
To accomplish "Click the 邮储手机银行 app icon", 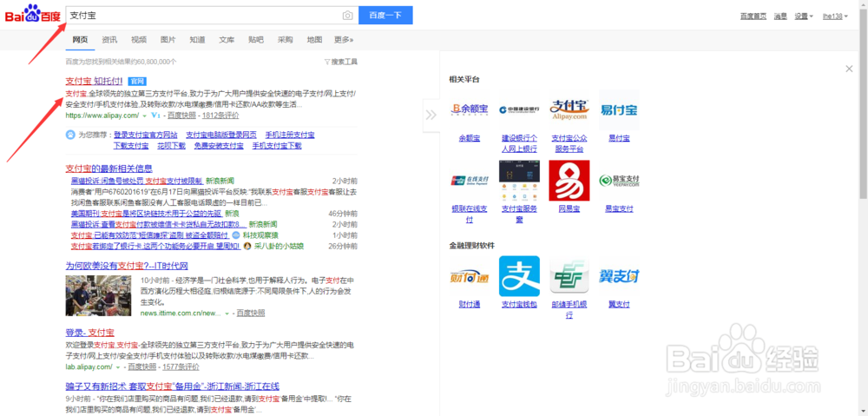I will tap(569, 276).
